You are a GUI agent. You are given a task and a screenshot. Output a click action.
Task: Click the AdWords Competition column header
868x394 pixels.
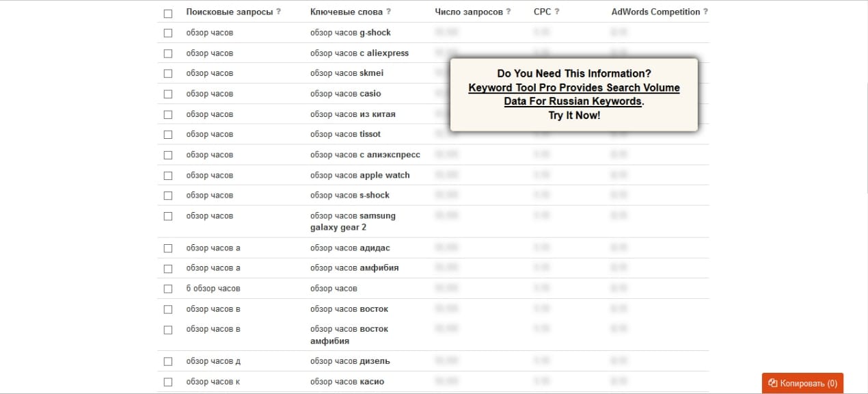coord(655,12)
